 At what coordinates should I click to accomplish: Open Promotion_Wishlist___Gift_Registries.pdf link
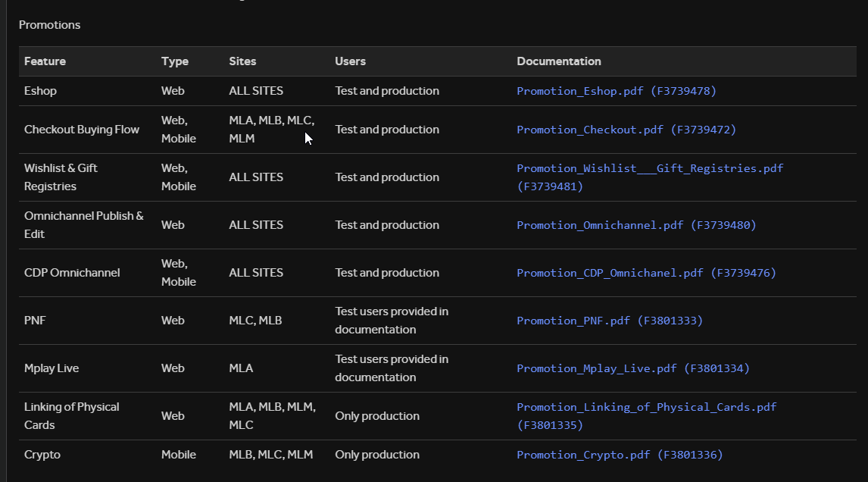pos(649,168)
